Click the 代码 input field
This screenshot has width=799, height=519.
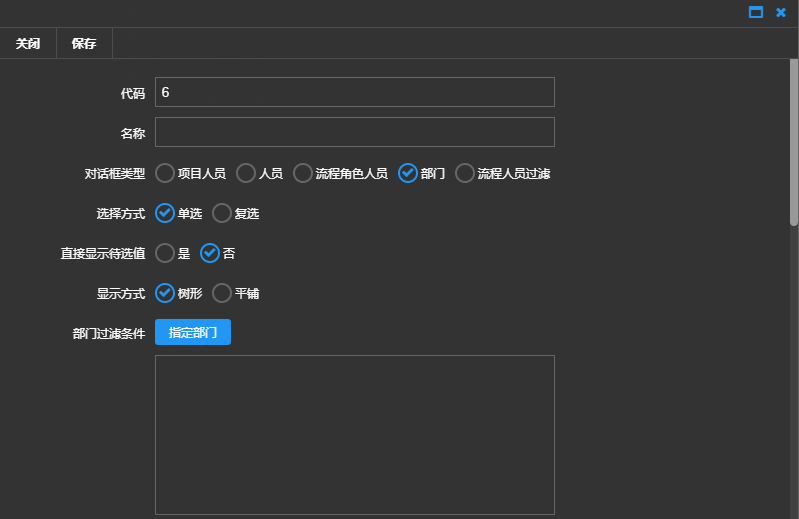pyautogui.click(x=354, y=92)
